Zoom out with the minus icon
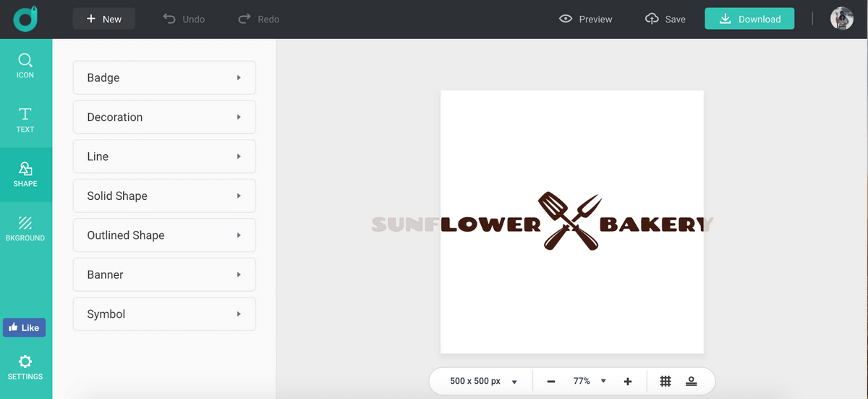Screen dimensions: 868x399 coord(551,382)
